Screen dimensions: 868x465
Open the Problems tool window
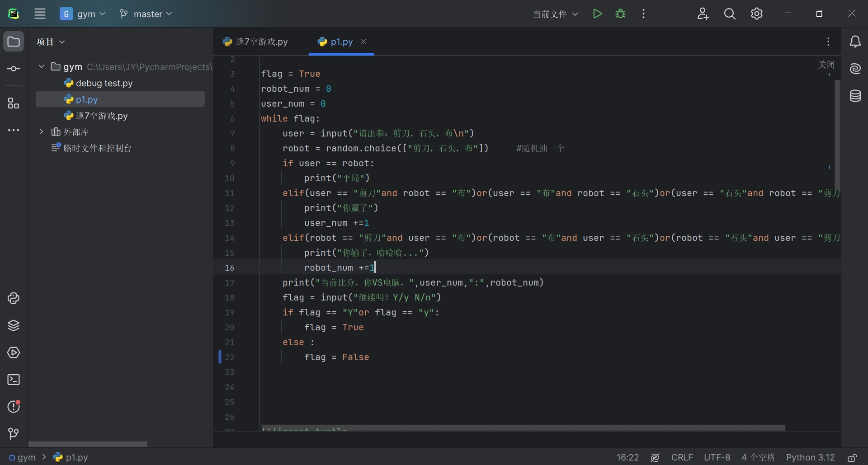pyautogui.click(x=14, y=407)
